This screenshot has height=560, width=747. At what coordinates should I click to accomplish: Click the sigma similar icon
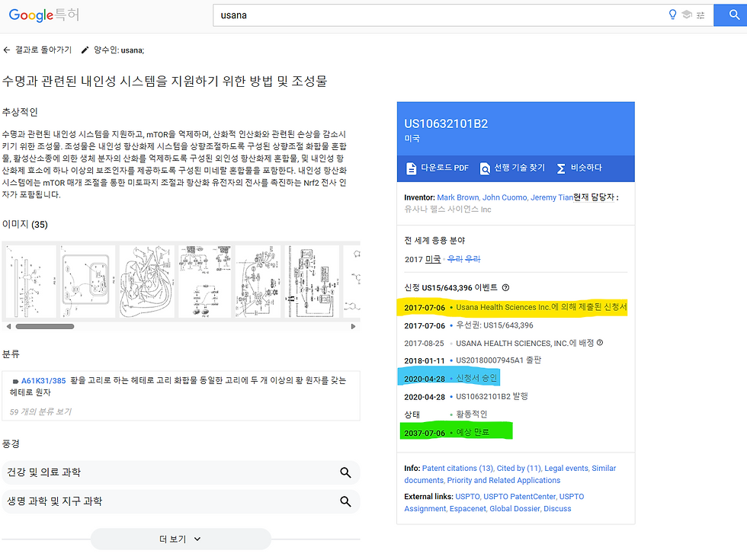point(561,168)
